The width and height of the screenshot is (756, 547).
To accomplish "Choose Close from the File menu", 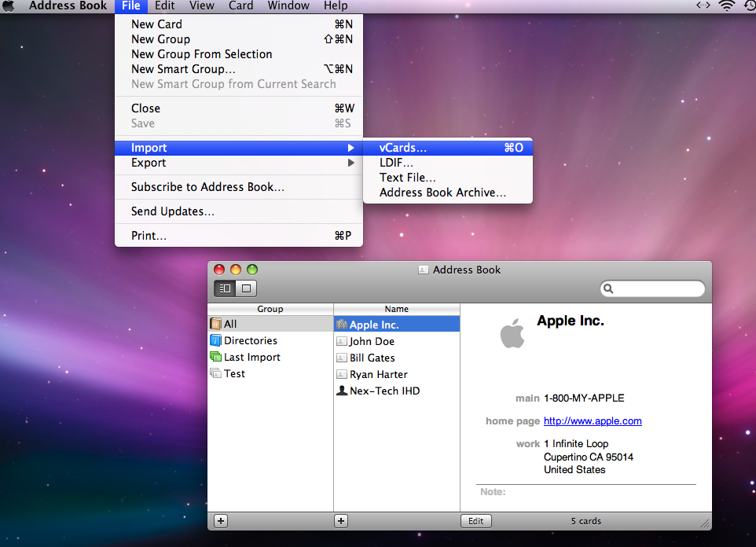I will coord(239,108).
